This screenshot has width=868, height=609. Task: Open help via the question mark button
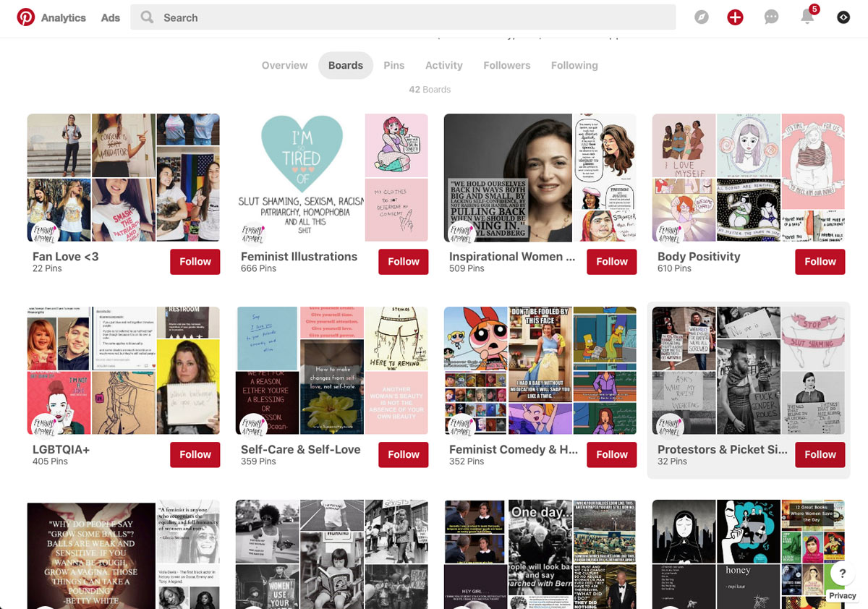point(841,573)
